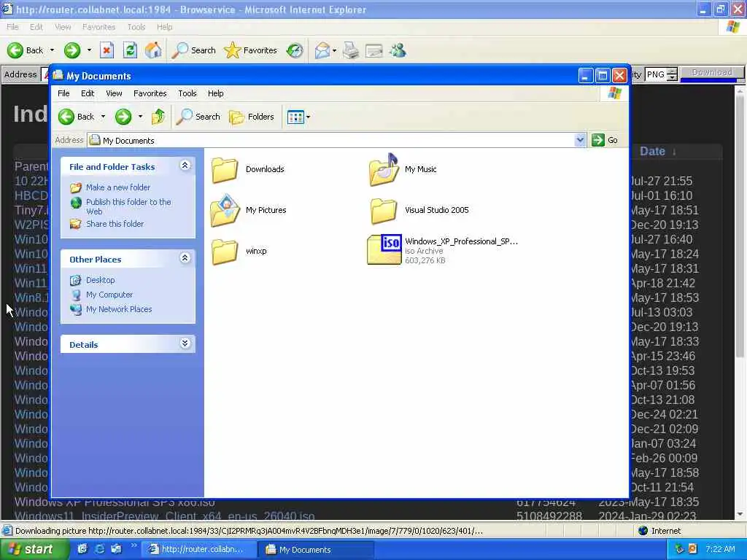Open View menu in My Documents
The height and width of the screenshot is (560, 747).
(114, 93)
